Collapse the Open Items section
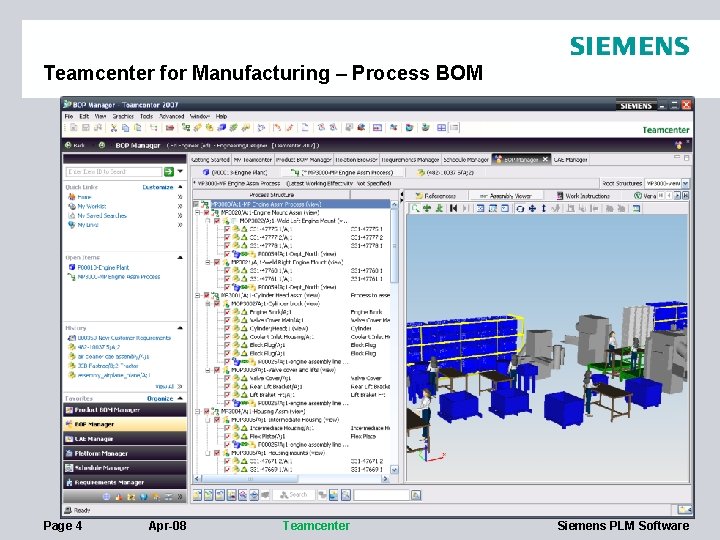 tap(180, 258)
